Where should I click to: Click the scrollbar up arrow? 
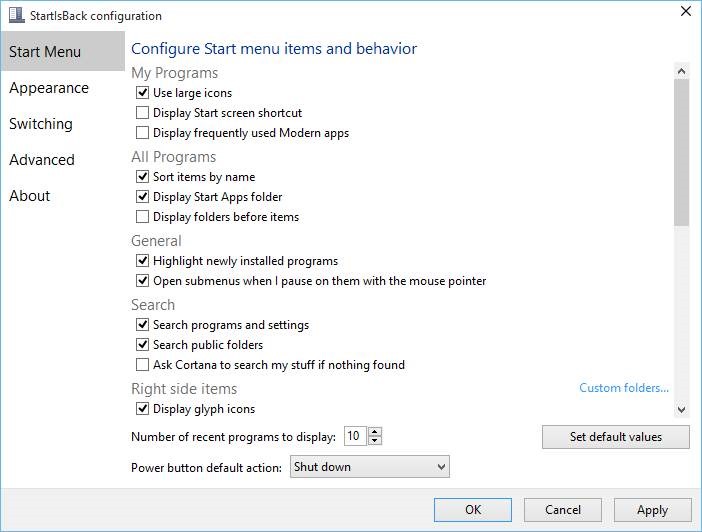681,71
